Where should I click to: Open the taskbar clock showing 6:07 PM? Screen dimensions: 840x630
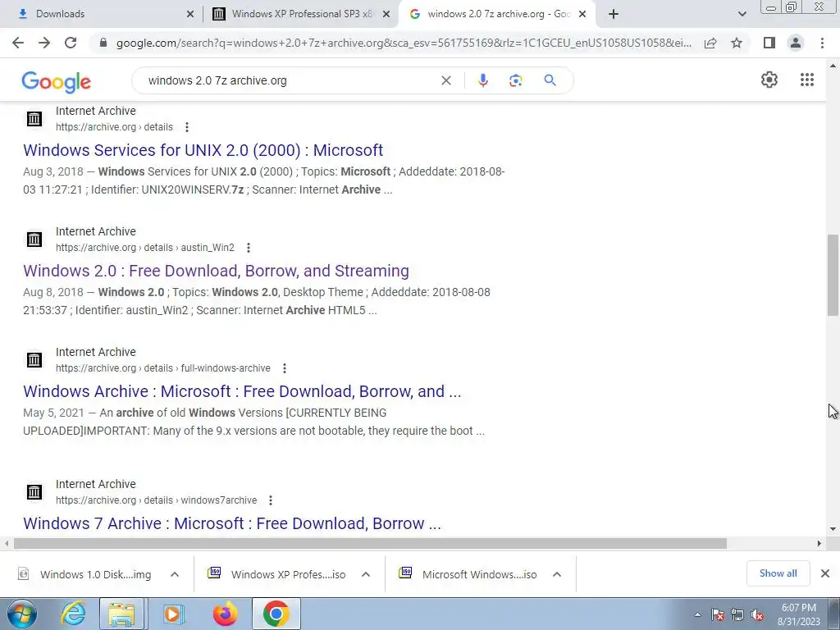(x=799, y=614)
